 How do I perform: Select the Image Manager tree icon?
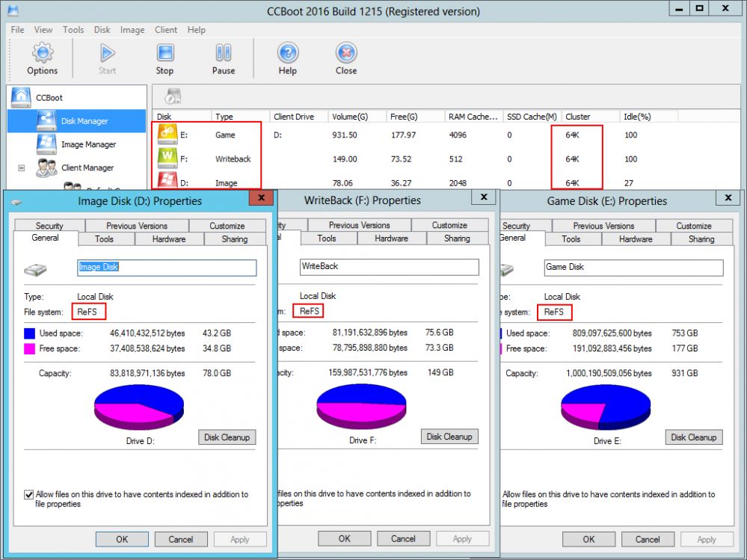pos(46,144)
